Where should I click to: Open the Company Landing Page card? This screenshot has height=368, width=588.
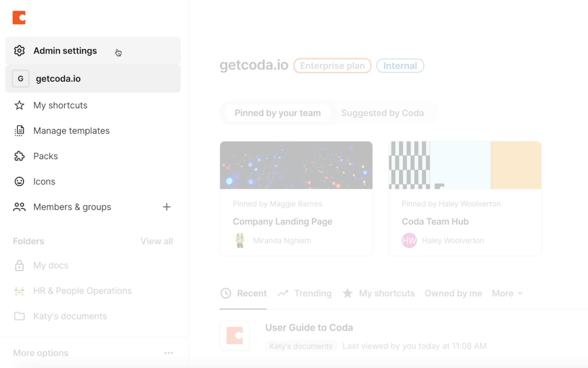click(296, 198)
